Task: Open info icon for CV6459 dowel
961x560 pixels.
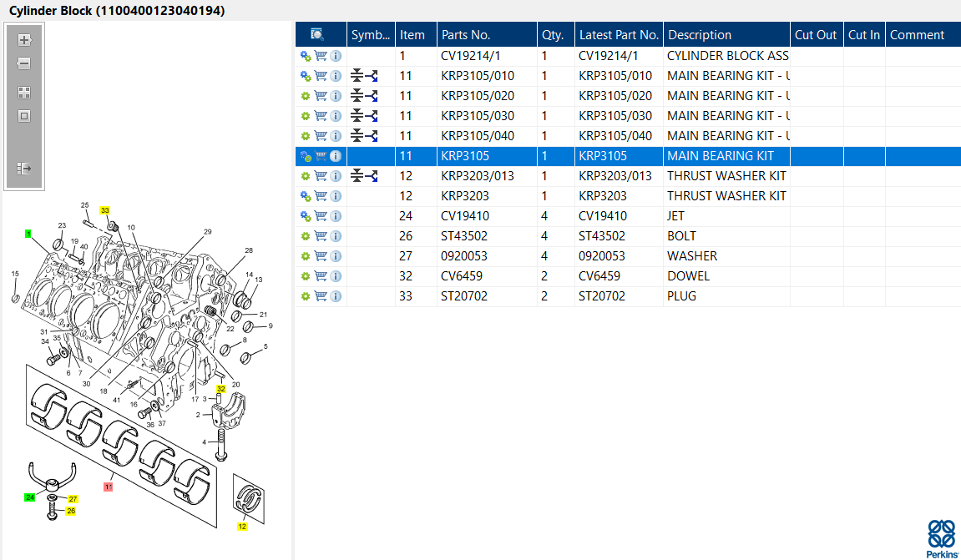Action: [x=336, y=276]
